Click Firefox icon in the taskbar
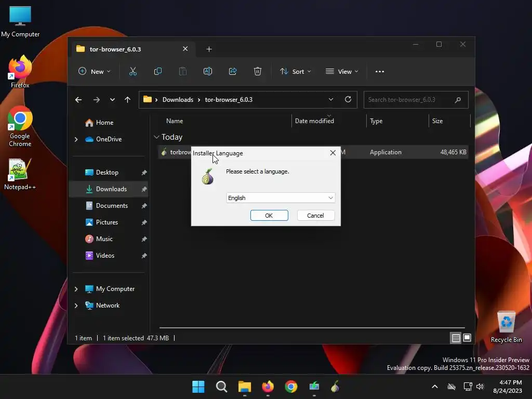The image size is (532, 399). coord(268,387)
